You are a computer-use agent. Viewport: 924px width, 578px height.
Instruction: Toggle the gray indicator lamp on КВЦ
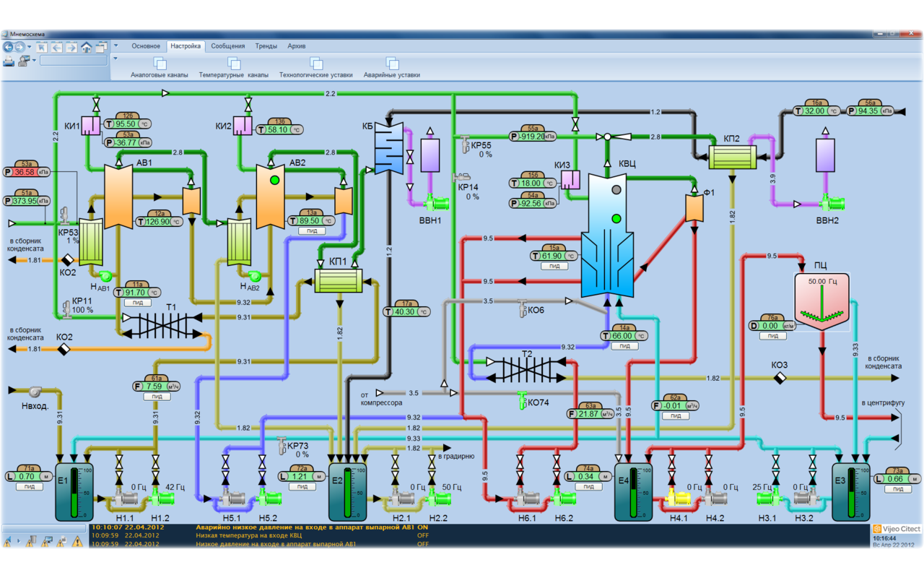pyautogui.click(x=616, y=189)
